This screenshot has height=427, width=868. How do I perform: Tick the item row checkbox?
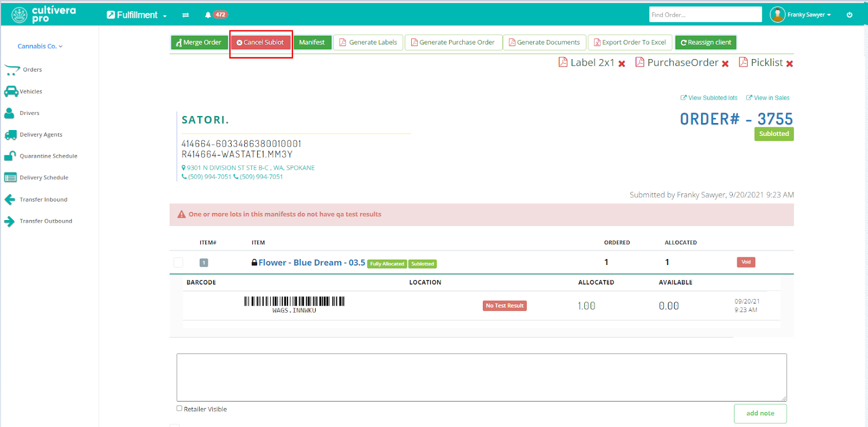tap(178, 262)
